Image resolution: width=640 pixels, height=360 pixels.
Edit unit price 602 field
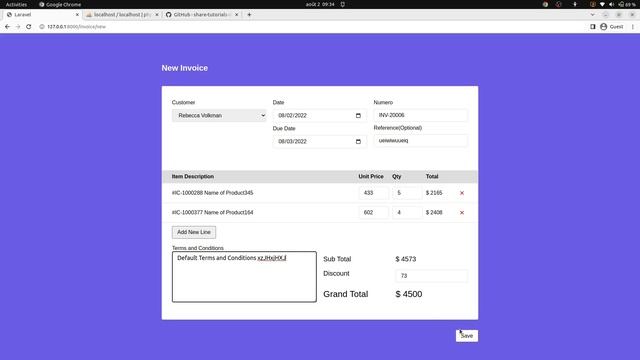374,212
